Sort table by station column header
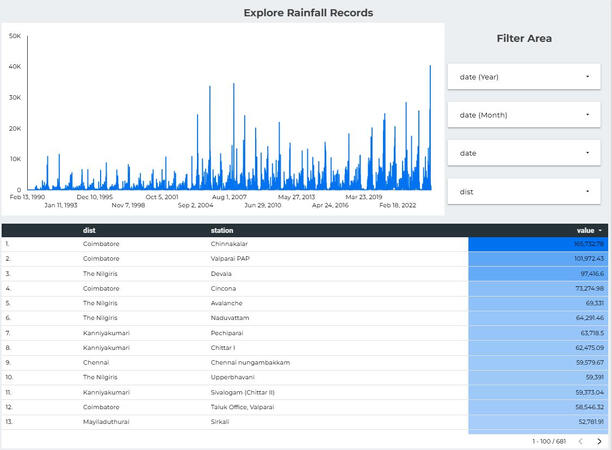The height and width of the screenshot is (450, 612). (x=222, y=230)
